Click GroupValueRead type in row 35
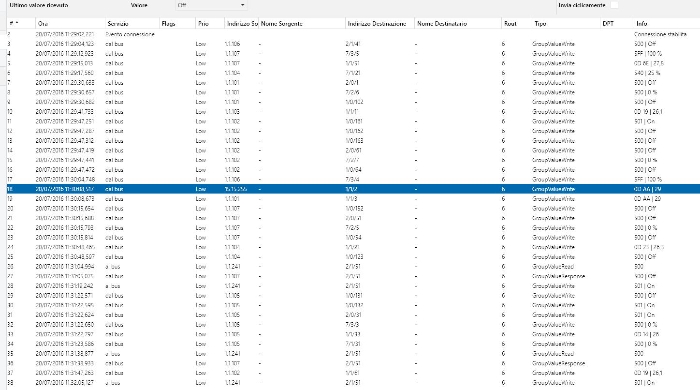700x390 pixels. [x=553, y=353]
